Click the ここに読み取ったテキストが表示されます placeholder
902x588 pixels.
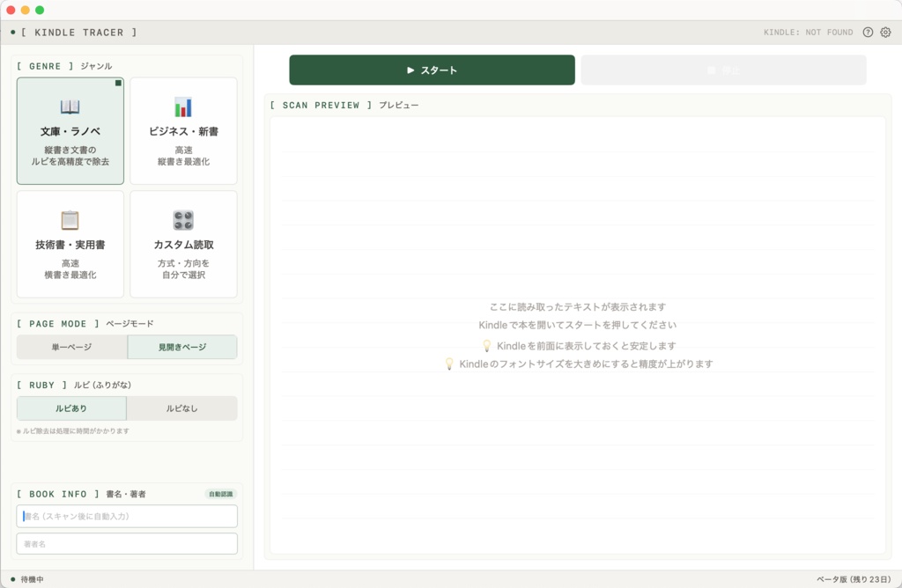[578, 307]
